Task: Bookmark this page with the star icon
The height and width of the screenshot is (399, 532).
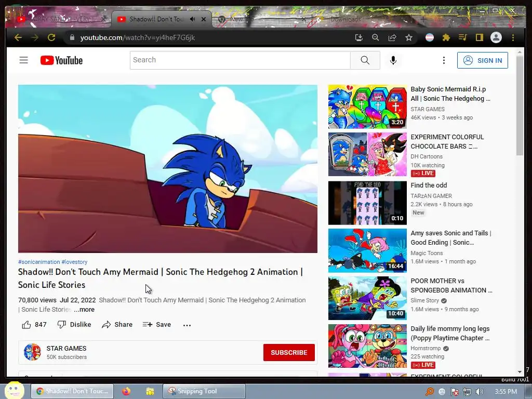Action: pyautogui.click(x=409, y=37)
